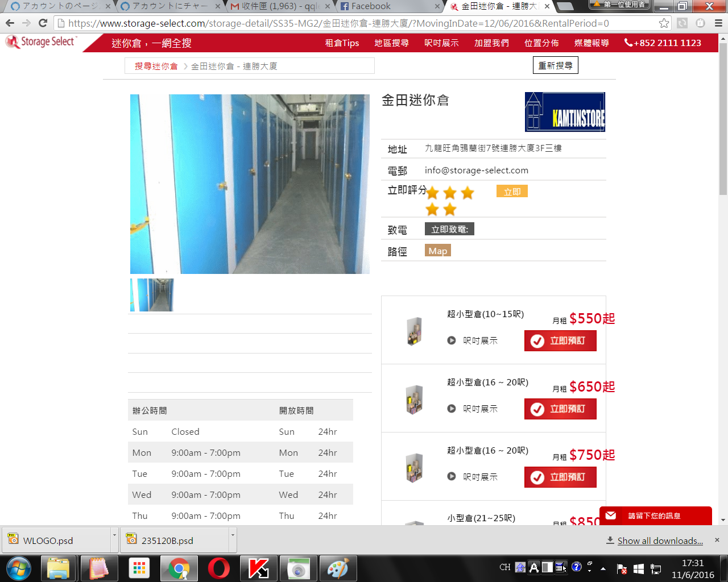
Task: Open dropdown arrow next to 235120B.psd download
Action: [233, 535]
